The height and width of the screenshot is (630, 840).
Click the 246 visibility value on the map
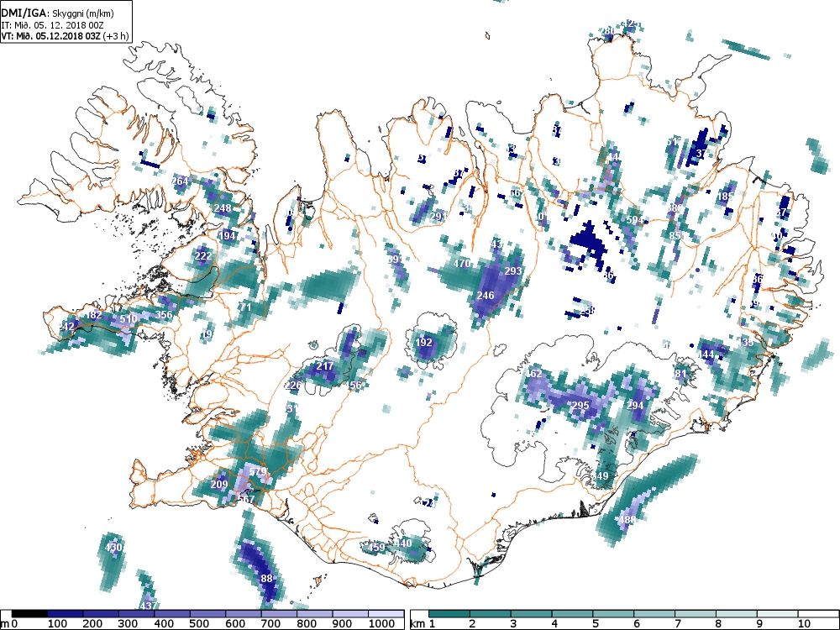coord(486,296)
